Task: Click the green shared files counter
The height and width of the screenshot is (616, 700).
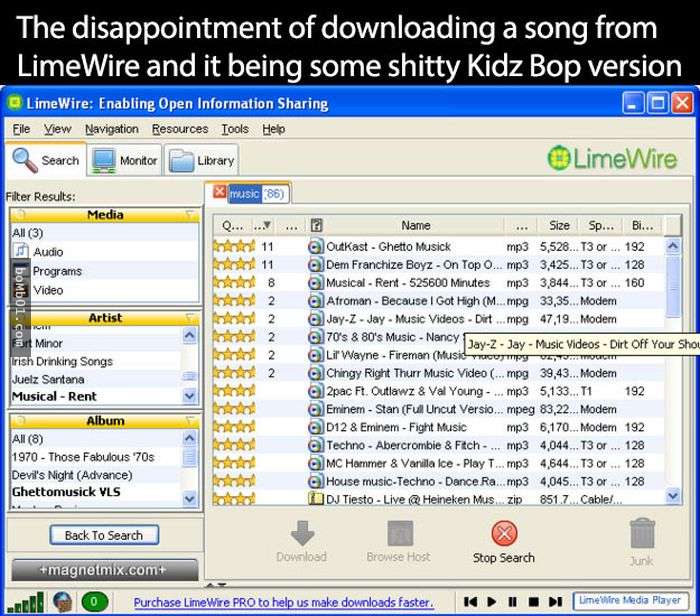Action: point(94,602)
